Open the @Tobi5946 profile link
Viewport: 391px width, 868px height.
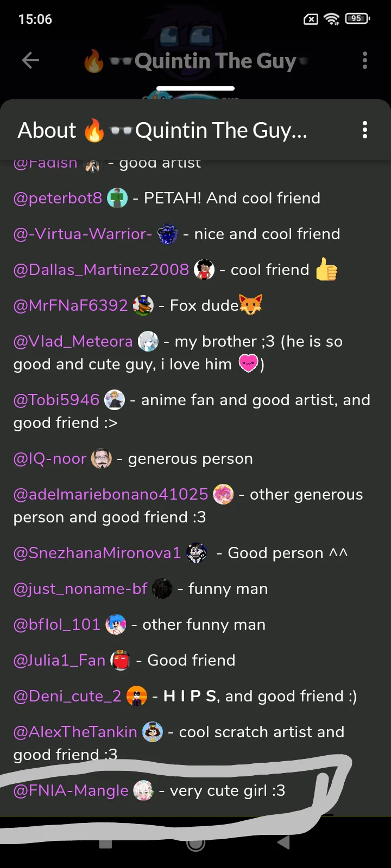(56, 400)
